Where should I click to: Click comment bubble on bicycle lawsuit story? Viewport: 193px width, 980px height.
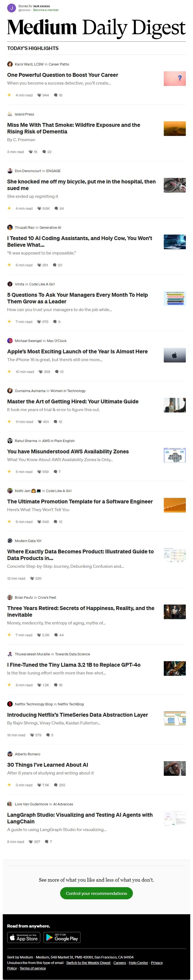56,209
